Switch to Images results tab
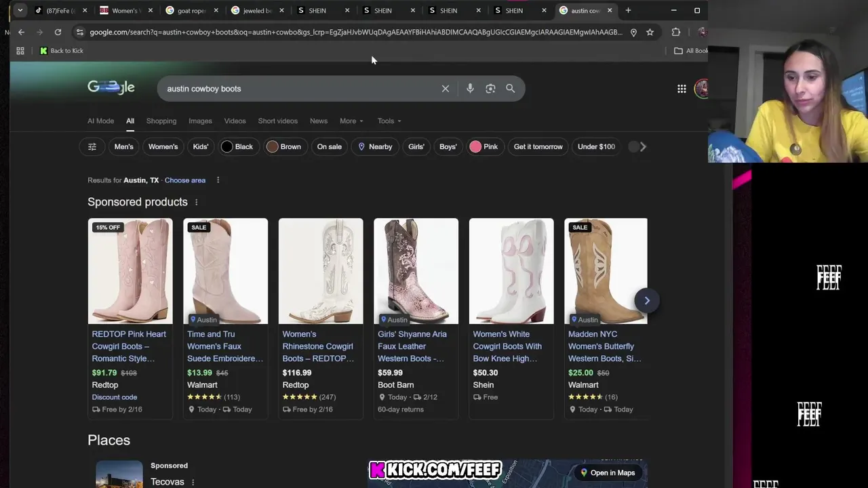The width and height of the screenshot is (868, 488). click(x=200, y=121)
